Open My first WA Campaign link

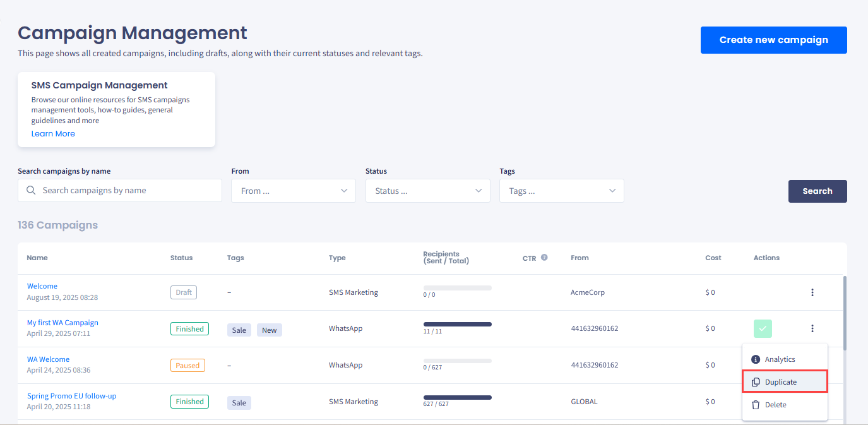(x=62, y=323)
